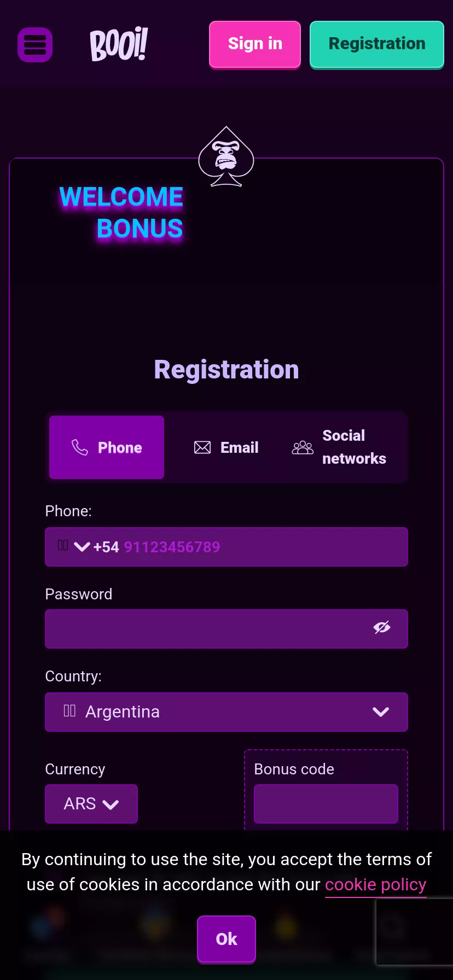453x980 pixels.
Task: Click the phone handset icon
Action: point(80,447)
